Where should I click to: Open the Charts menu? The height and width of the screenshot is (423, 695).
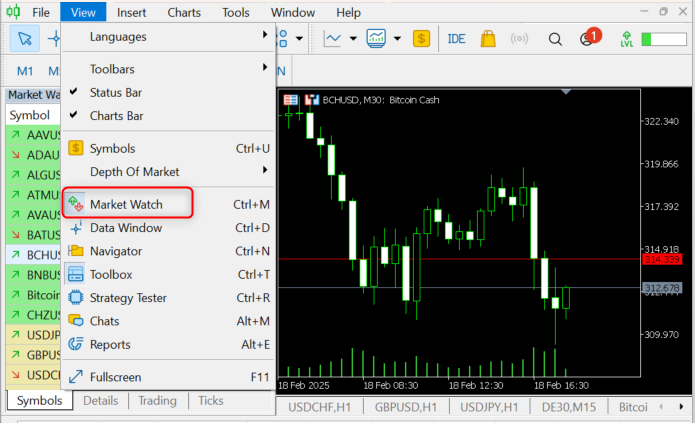coord(184,12)
